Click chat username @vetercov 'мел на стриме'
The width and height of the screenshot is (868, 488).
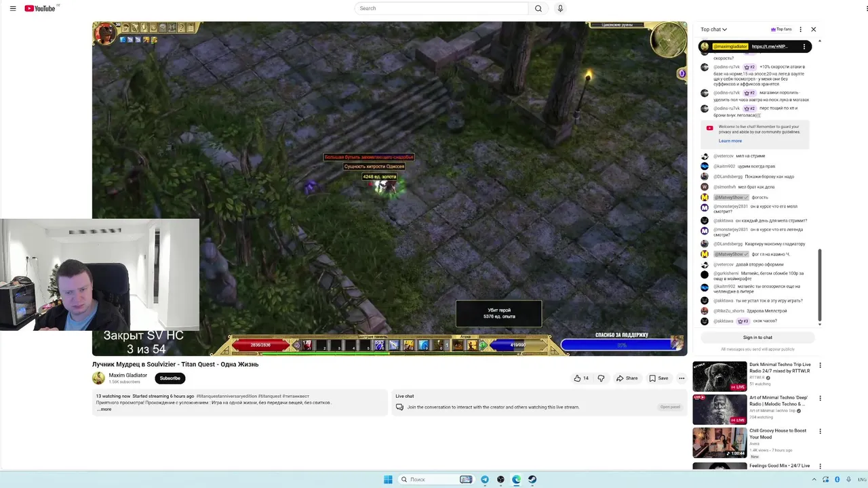coord(724,156)
